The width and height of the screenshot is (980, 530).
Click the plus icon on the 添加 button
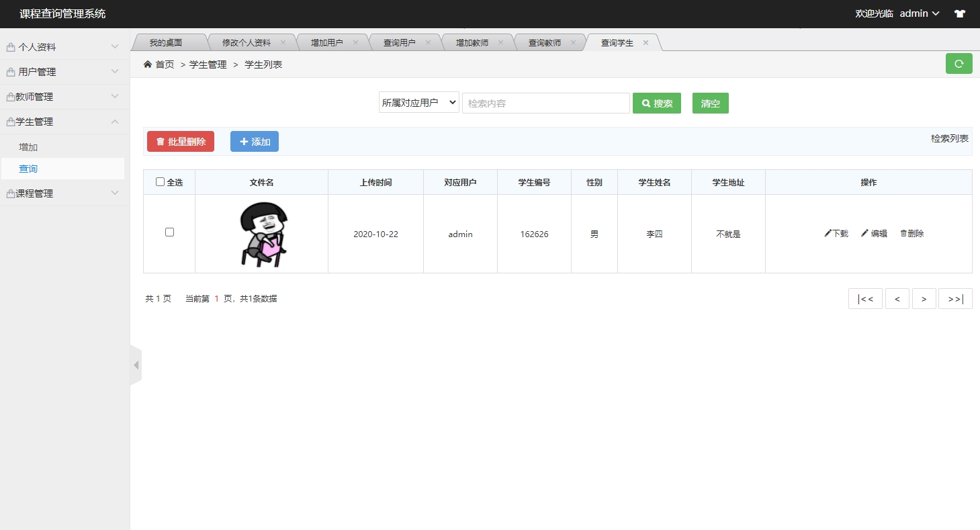(x=243, y=141)
